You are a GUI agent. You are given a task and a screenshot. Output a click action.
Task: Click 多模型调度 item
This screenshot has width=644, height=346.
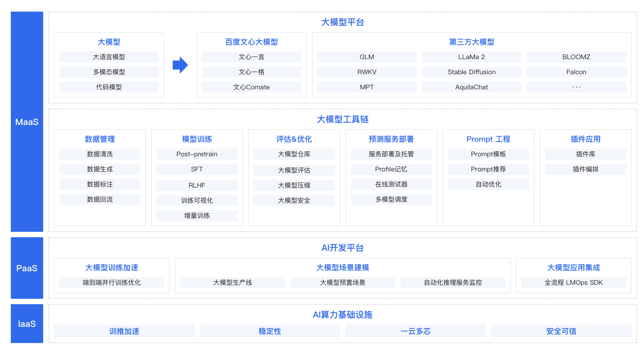click(x=391, y=199)
